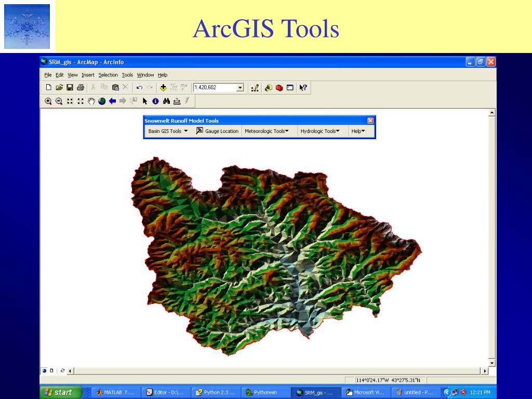Switch to Pythonwin taskbar button

(x=265, y=392)
